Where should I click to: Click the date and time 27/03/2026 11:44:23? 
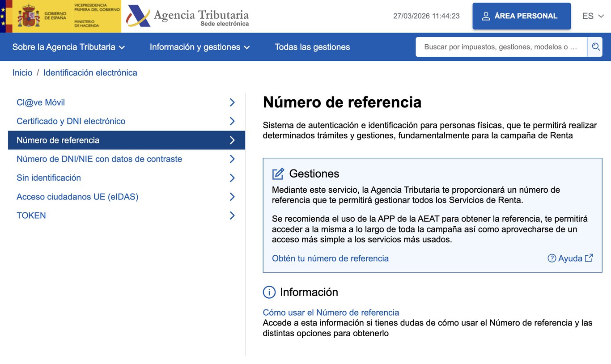tap(426, 16)
